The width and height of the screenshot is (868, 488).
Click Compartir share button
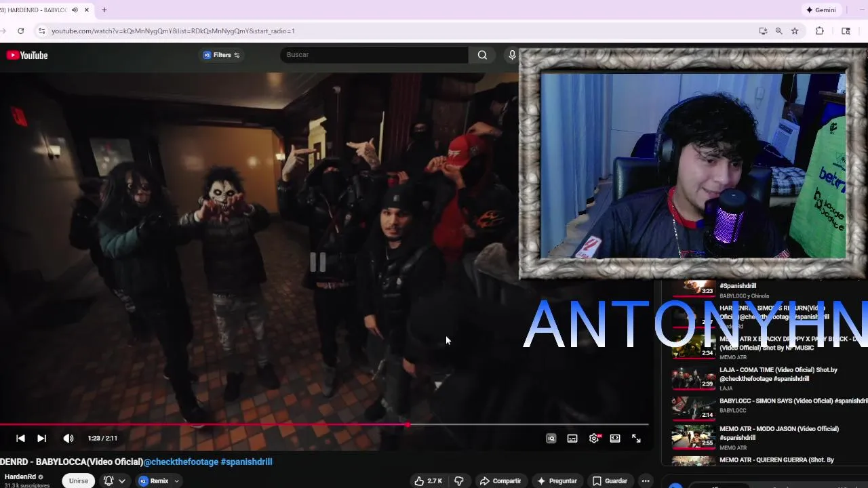pyautogui.click(x=500, y=481)
